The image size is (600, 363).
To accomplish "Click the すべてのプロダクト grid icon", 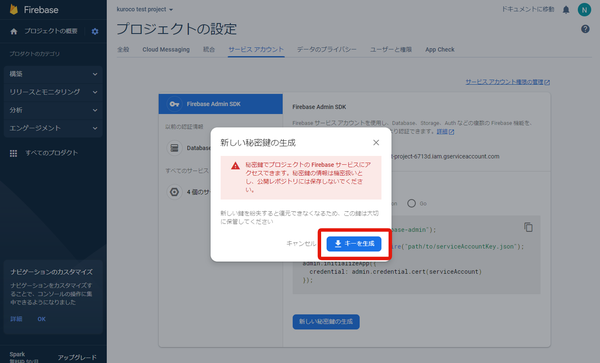I will 13,153.
